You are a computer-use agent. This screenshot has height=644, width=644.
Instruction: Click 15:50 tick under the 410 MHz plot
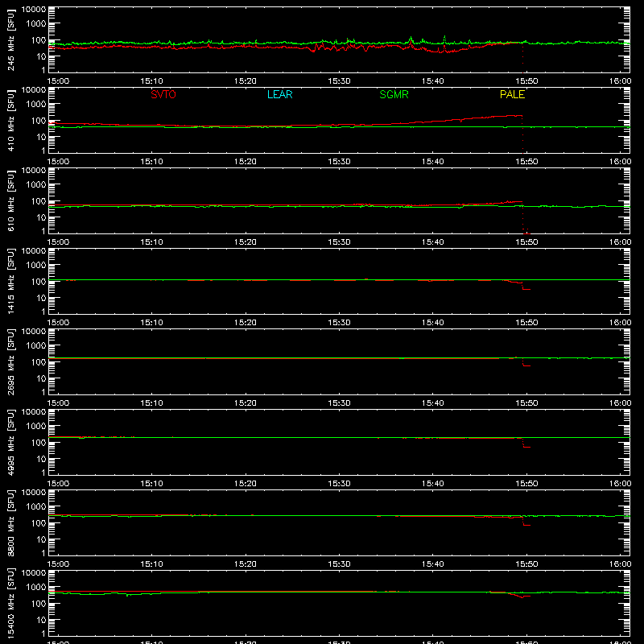coord(526,162)
